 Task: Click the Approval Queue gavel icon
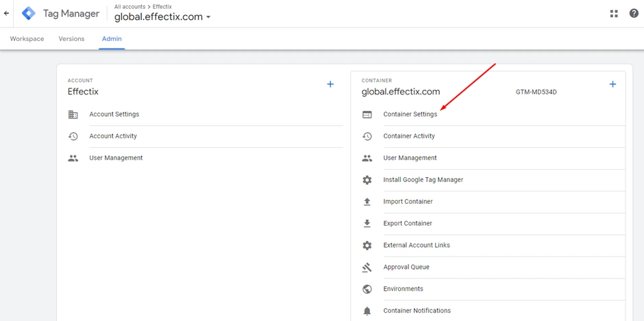coord(367,267)
